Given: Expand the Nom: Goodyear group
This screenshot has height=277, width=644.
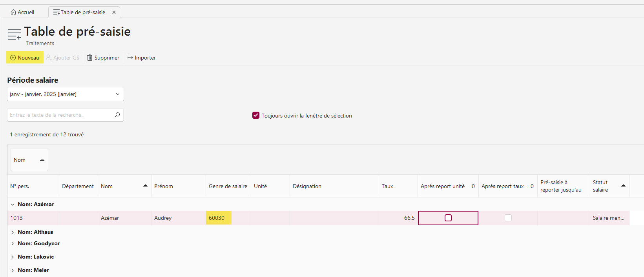Looking at the screenshot, I should 13,243.
